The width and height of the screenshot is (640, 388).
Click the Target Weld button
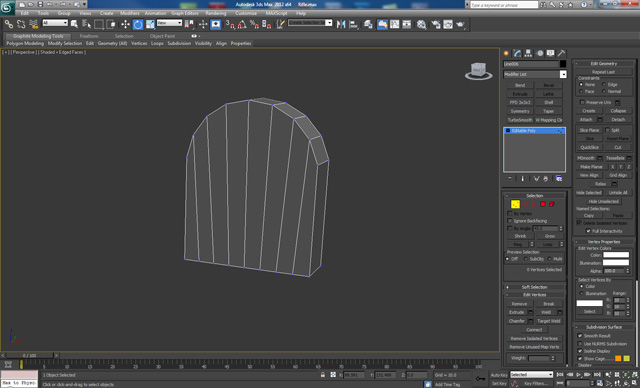click(549, 321)
